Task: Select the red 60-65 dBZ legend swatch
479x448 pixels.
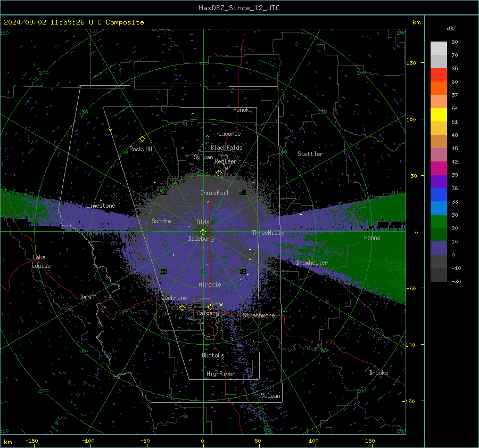Action: coord(439,75)
